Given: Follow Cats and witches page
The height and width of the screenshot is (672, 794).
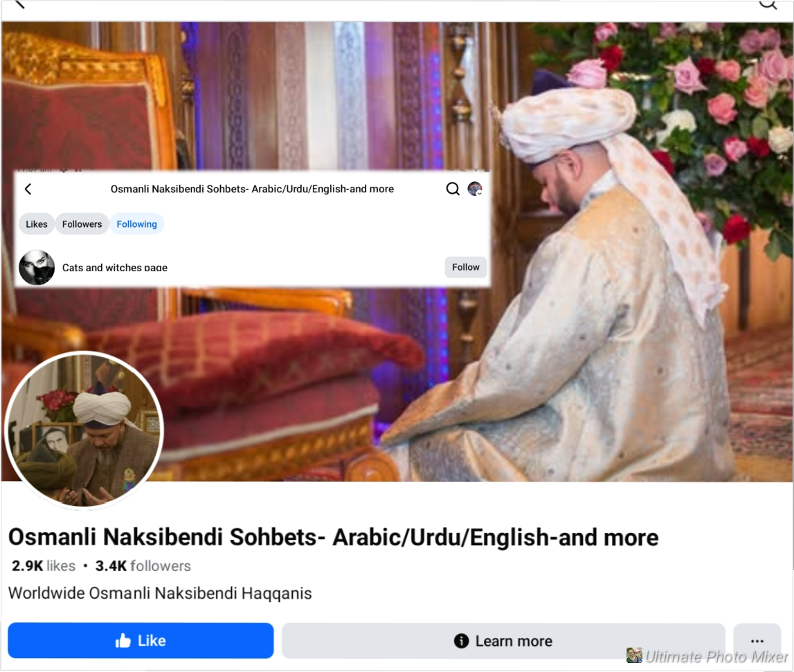Looking at the screenshot, I should tap(465, 267).
